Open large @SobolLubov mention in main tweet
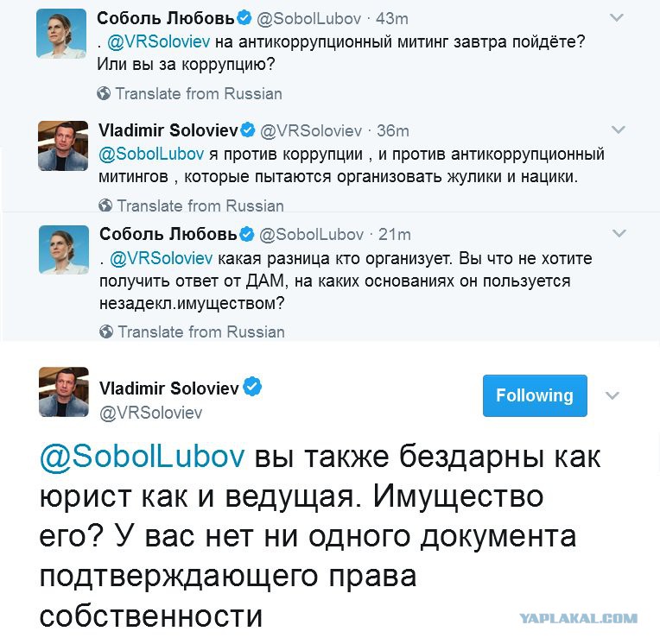This screenshot has height=644, width=660. (x=142, y=458)
